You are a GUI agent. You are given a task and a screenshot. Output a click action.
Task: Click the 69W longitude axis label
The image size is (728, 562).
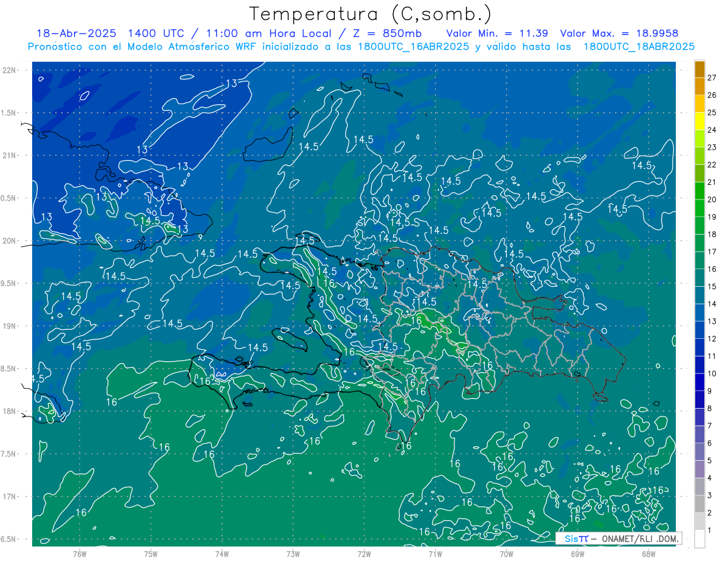pos(577,554)
